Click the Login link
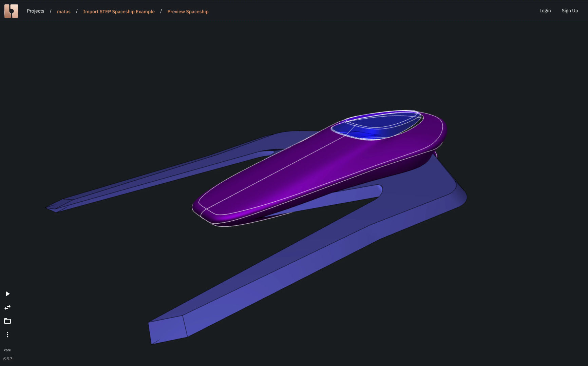588x366 pixels. (545, 11)
